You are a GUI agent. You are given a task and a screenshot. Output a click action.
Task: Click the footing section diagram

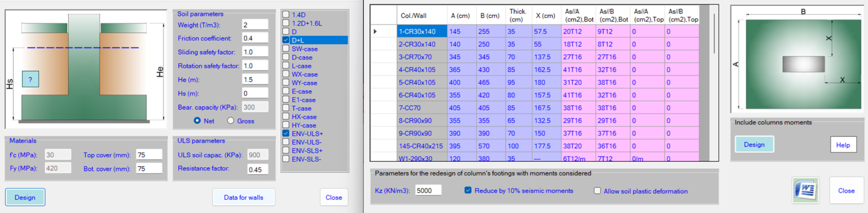pos(85,70)
